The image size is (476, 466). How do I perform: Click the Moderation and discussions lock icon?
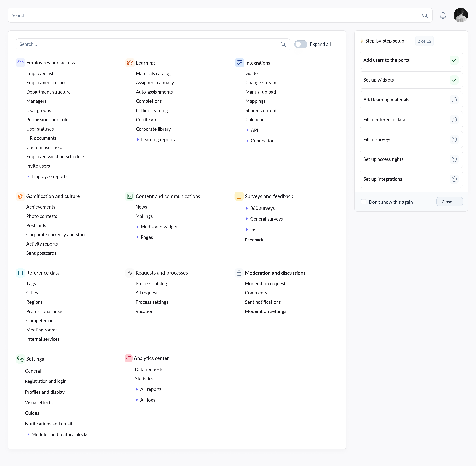239,273
